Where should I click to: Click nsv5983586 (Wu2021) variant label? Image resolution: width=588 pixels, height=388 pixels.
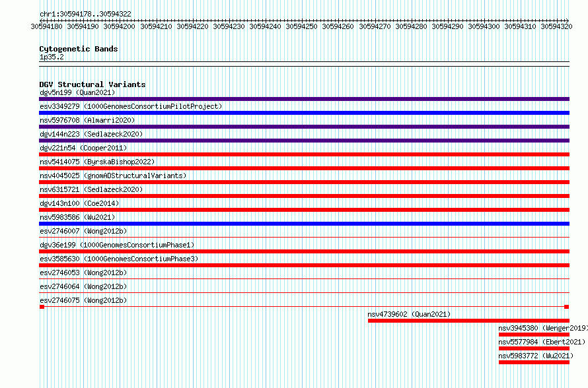pyautogui.click(x=77, y=217)
